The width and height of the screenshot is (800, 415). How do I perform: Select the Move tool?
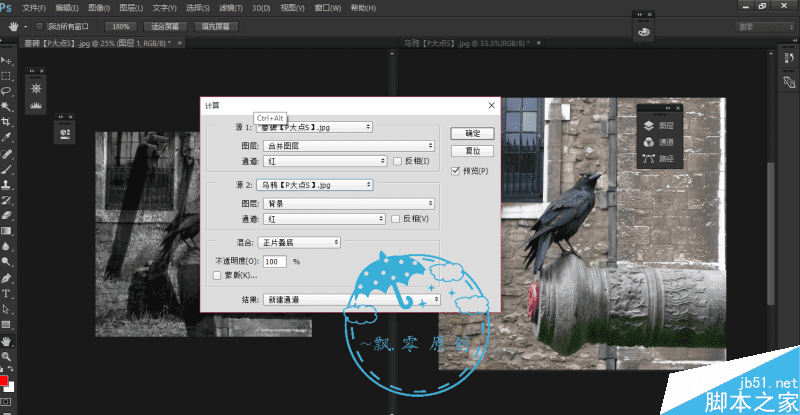(x=6, y=61)
